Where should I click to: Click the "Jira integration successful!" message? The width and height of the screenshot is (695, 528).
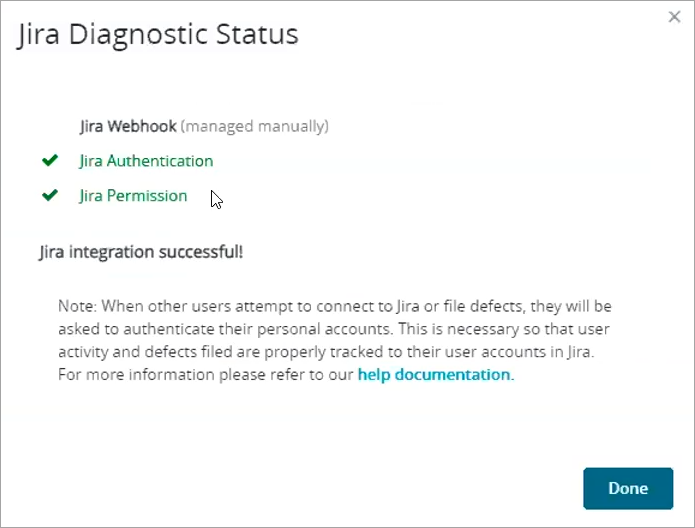click(x=140, y=252)
